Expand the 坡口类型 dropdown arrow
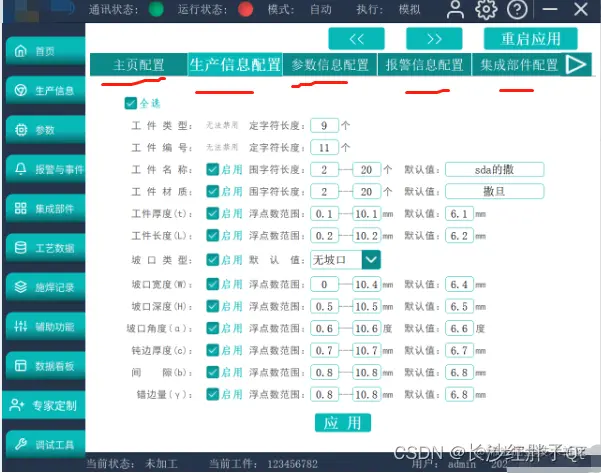 pos(371,259)
